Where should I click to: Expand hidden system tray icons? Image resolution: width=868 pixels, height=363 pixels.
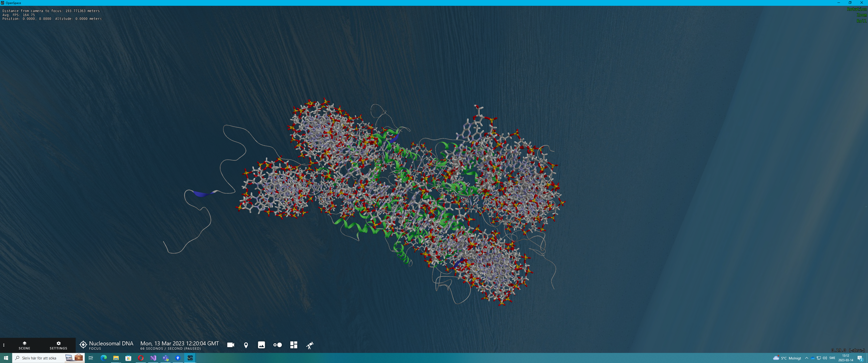[807, 358]
